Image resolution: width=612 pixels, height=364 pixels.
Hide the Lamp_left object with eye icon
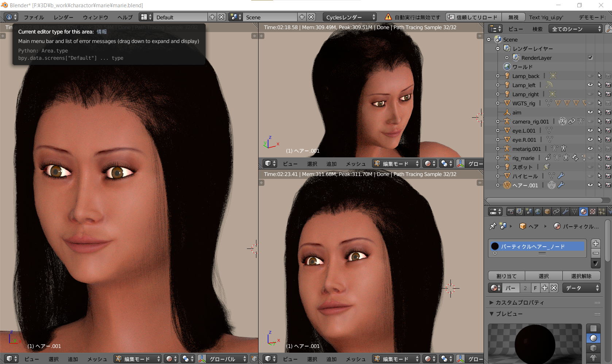(x=590, y=85)
